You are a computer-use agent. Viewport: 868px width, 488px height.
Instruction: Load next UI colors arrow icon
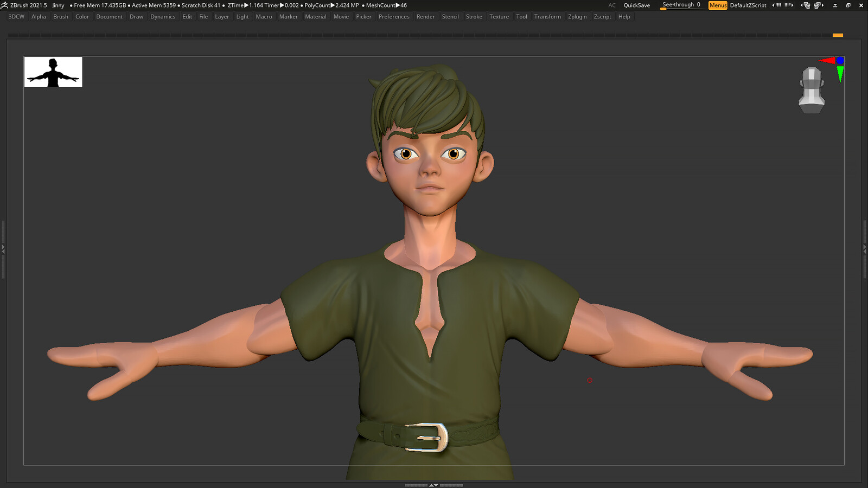(x=789, y=5)
